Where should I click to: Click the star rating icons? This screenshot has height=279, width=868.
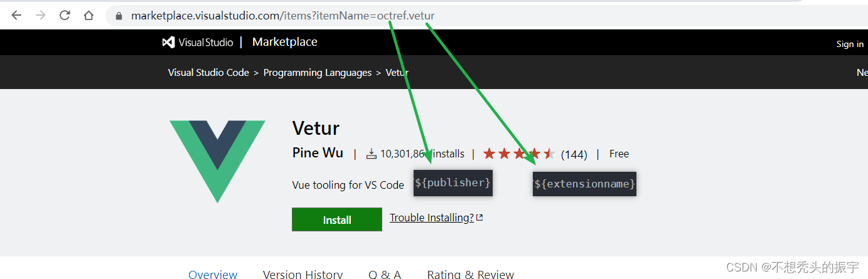coord(519,154)
